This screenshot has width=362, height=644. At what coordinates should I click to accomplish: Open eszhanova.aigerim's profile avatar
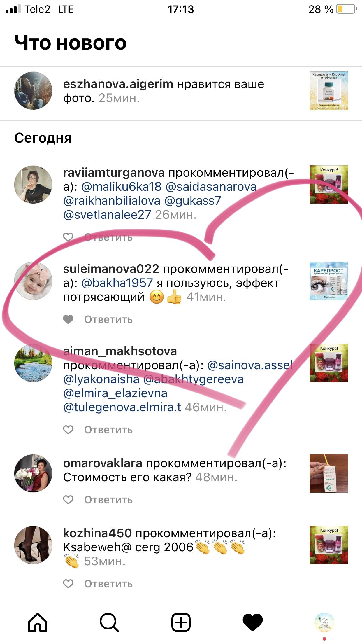tap(33, 91)
